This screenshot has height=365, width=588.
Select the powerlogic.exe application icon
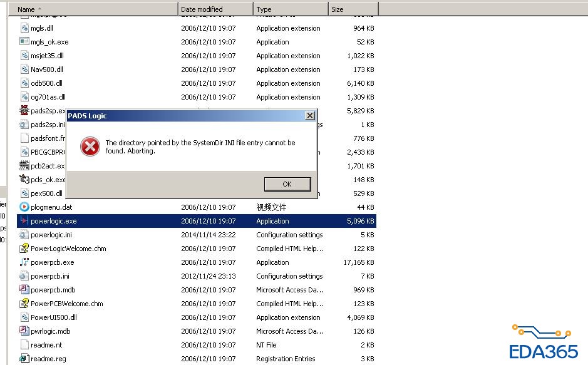24,221
